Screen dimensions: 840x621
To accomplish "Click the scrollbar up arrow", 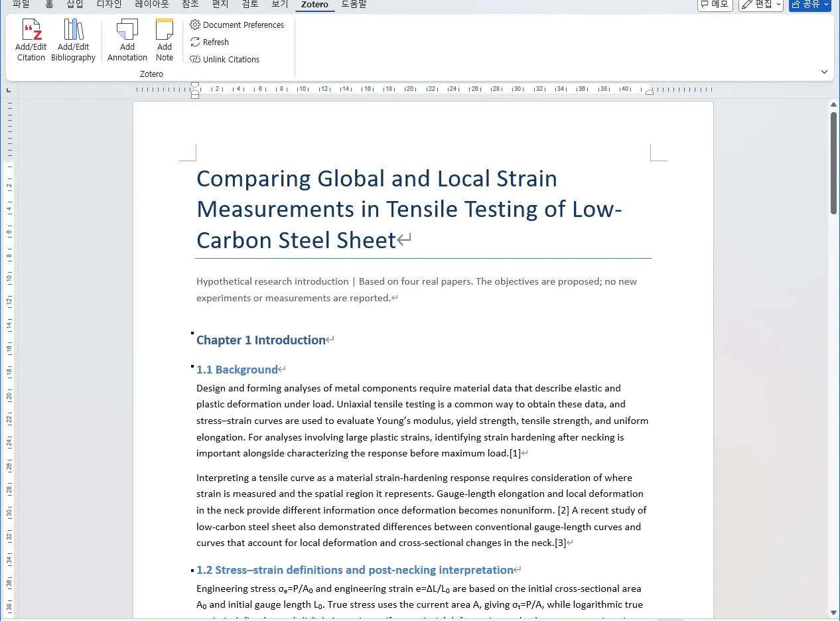I will click(833, 105).
